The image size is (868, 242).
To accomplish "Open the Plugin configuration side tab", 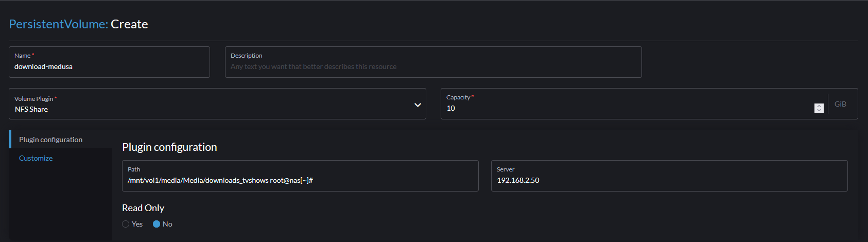I will point(50,140).
